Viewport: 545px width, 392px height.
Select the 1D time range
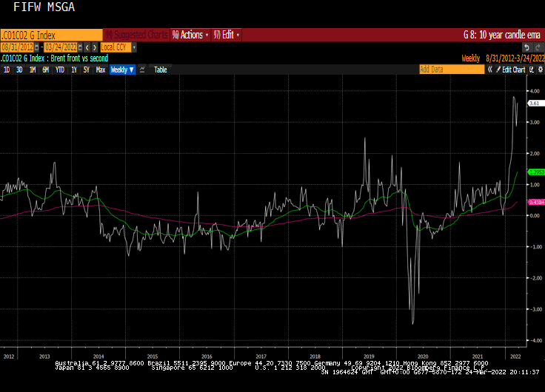pyautogui.click(x=7, y=70)
